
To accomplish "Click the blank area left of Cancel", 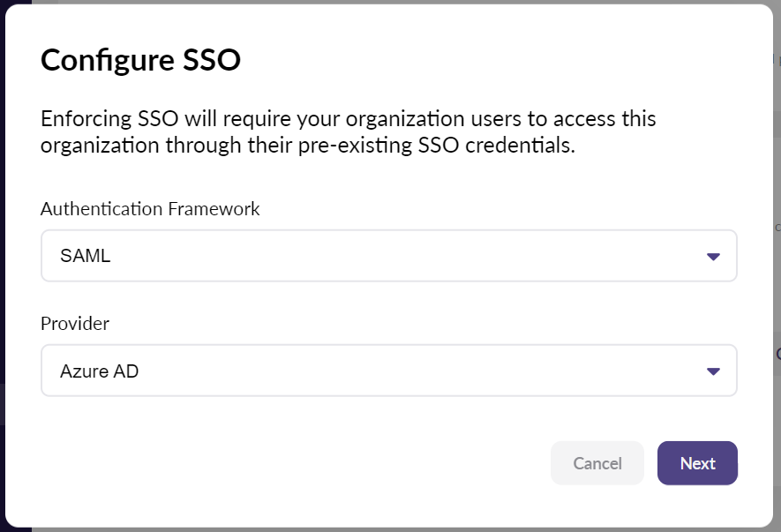I will 294,463.
